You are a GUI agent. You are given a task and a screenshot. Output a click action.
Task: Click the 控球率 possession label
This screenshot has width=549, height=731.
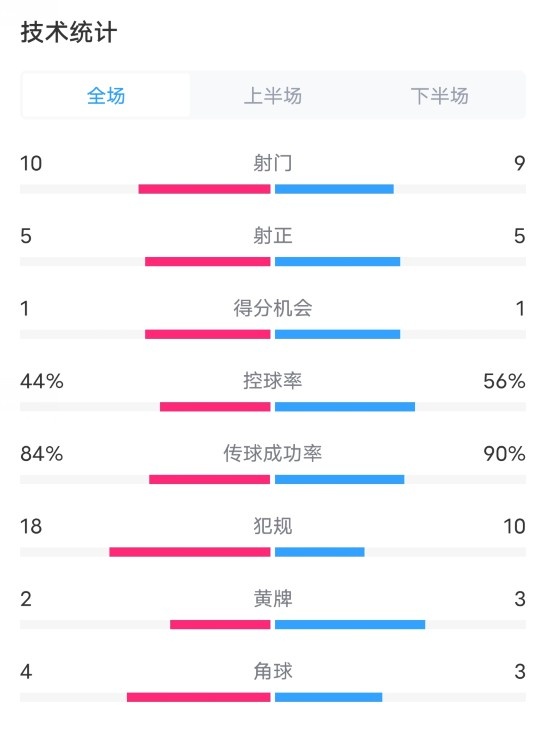[x=273, y=381]
